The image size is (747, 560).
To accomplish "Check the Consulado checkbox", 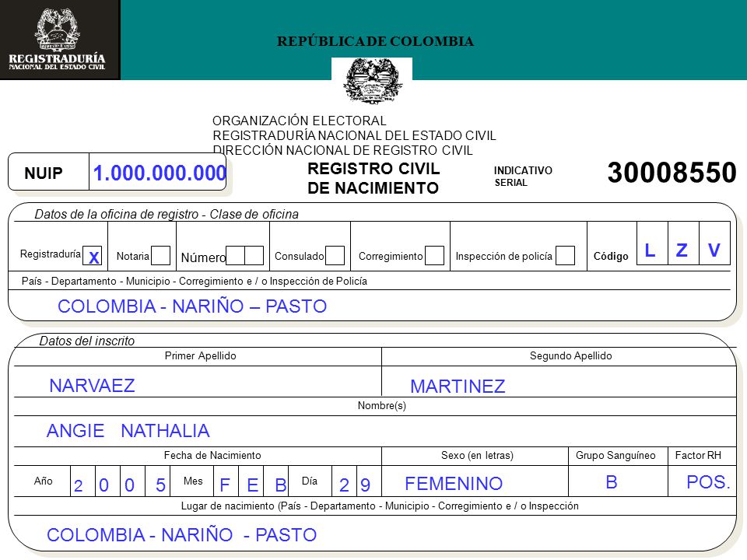I will click(x=335, y=255).
